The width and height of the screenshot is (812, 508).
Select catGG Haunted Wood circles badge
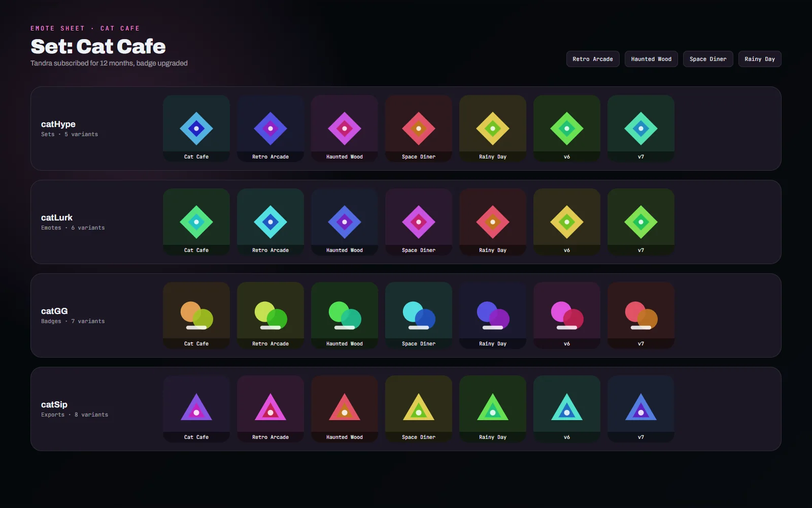[x=345, y=315]
